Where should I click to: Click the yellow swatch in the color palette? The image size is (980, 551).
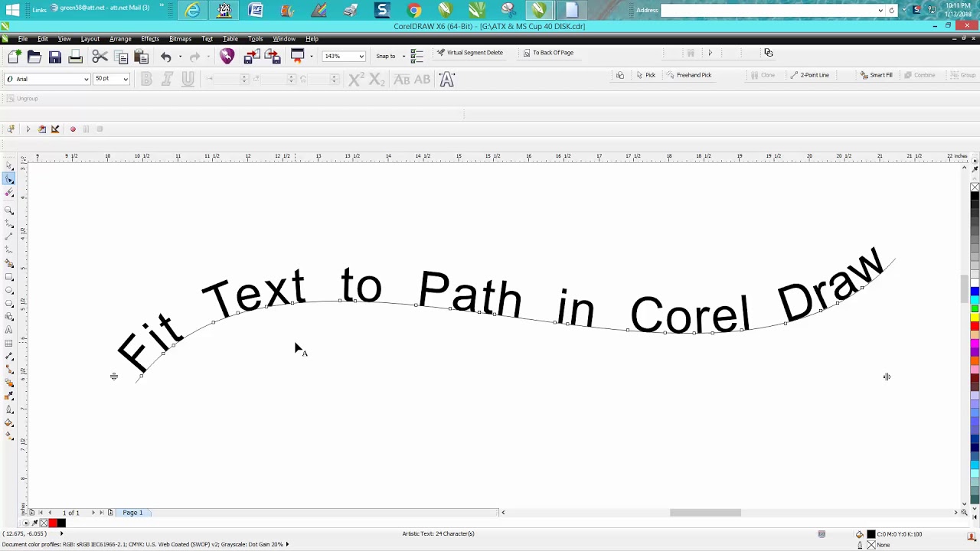[x=975, y=317]
